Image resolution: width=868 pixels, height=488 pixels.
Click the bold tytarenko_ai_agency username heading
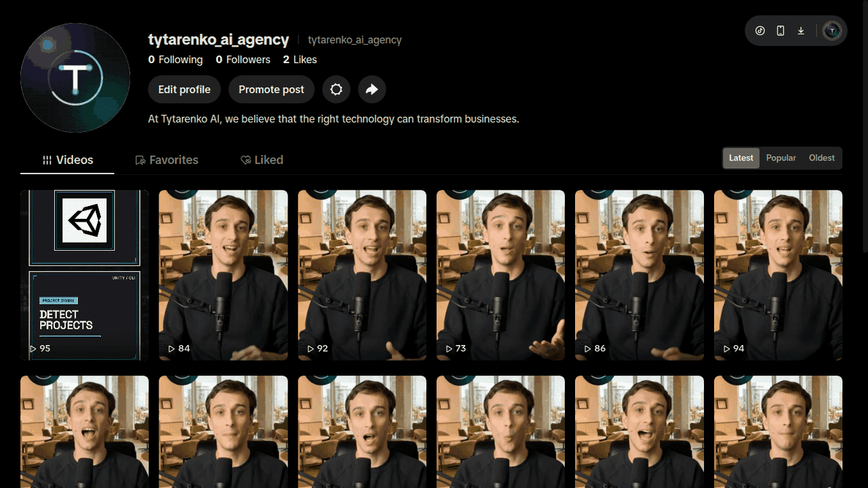tap(219, 40)
